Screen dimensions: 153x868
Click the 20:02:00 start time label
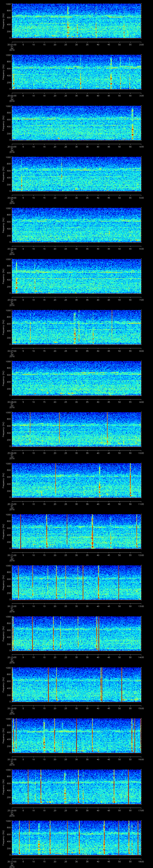click(12, 96)
